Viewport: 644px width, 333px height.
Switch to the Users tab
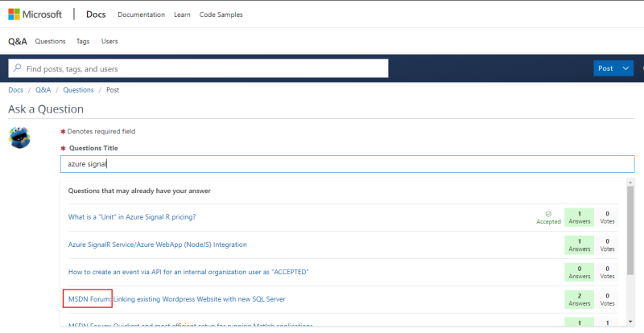[x=109, y=41]
